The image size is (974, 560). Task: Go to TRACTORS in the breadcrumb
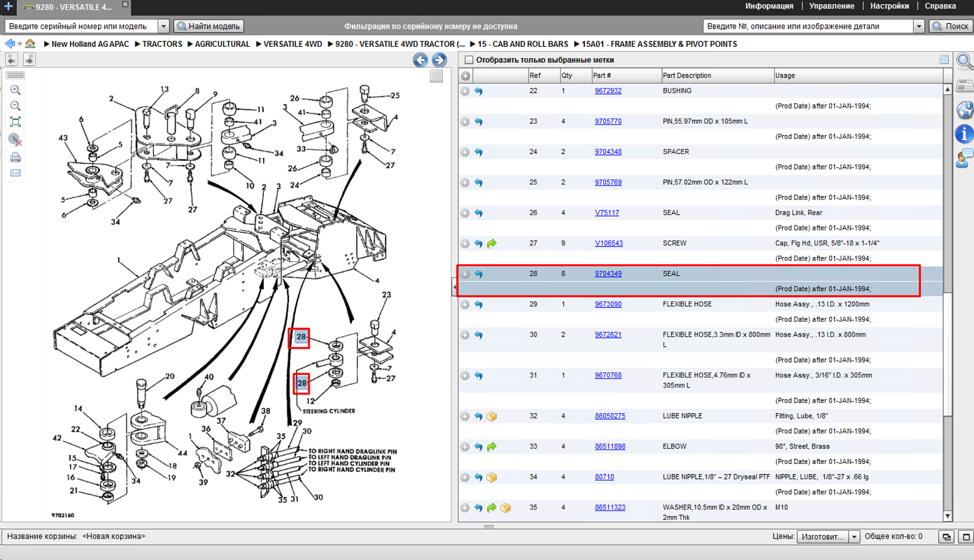pos(162,44)
